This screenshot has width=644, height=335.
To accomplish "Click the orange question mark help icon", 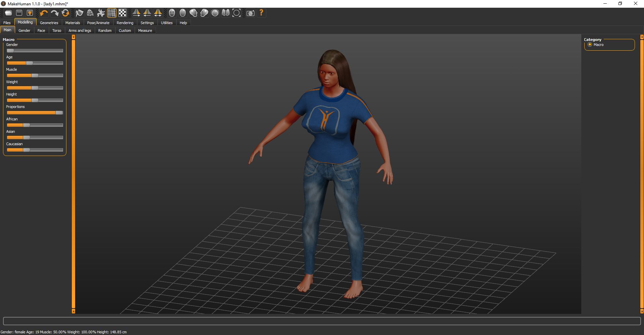I will 261,13.
